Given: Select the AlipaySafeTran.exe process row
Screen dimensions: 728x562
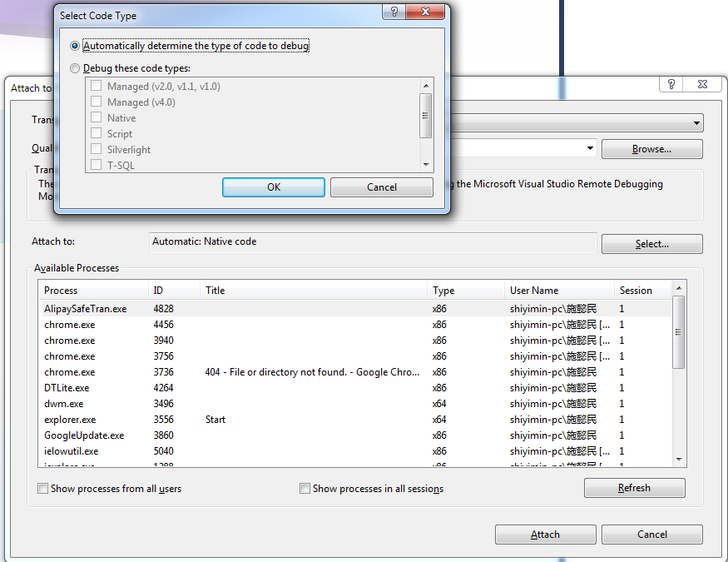Looking at the screenshot, I should [x=355, y=308].
